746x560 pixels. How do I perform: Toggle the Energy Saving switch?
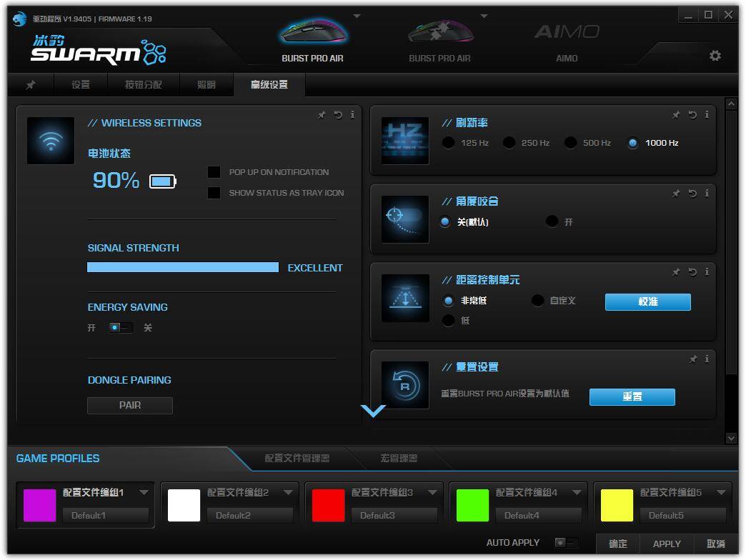[x=120, y=328]
